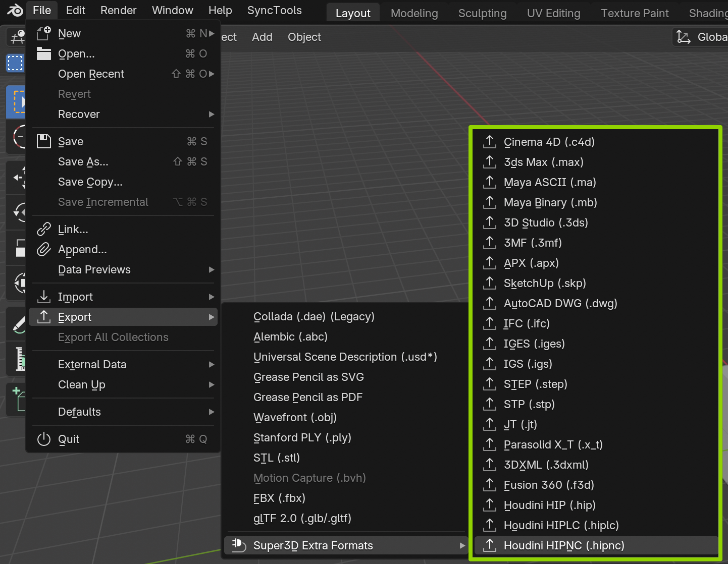Switch to the UV Editing tab
728x564 pixels.
click(554, 13)
